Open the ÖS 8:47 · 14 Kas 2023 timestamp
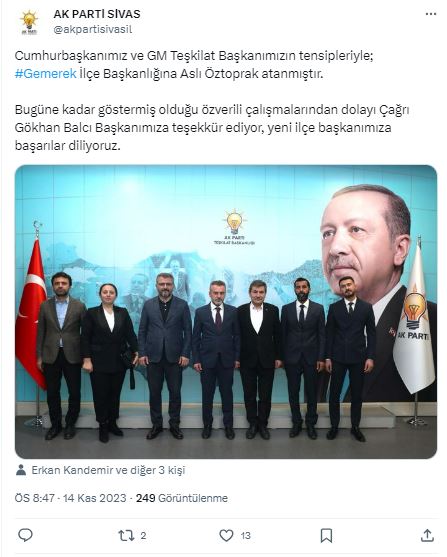 (x=70, y=498)
